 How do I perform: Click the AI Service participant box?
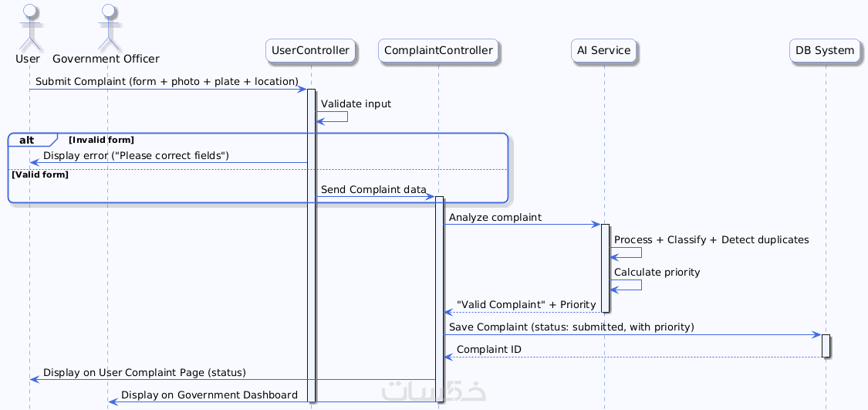click(x=604, y=51)
